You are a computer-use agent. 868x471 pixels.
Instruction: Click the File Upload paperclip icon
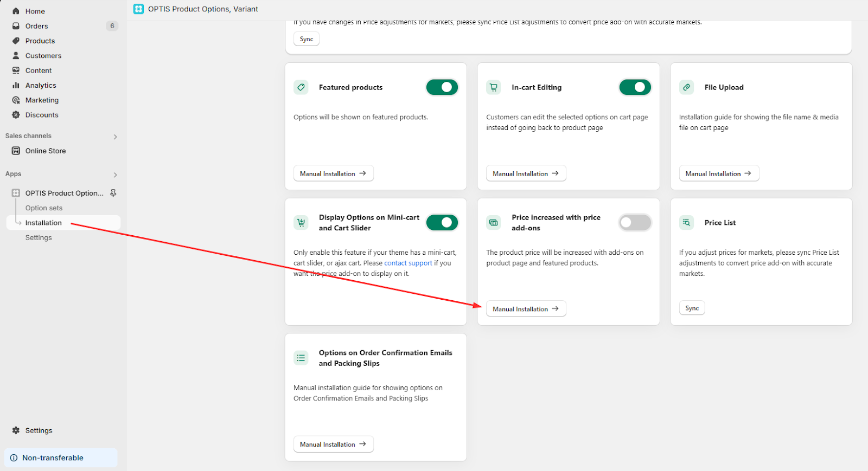pos(686,87)
